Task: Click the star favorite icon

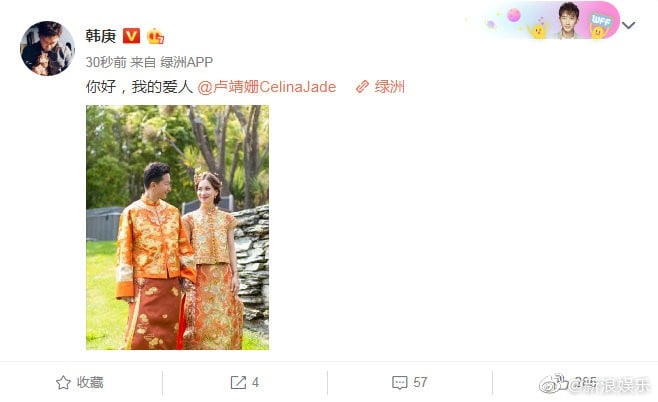Action: coord(63,382)
